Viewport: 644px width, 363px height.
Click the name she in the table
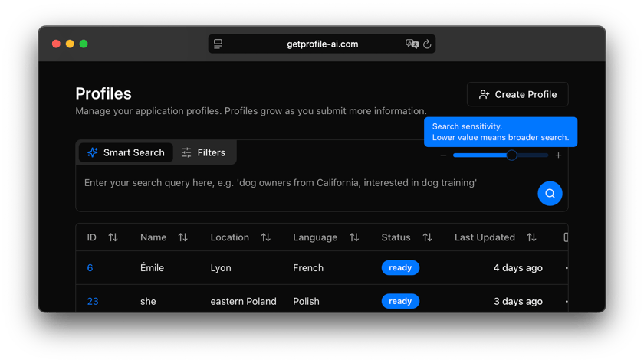pyautogui.click(x=148, y=302)
